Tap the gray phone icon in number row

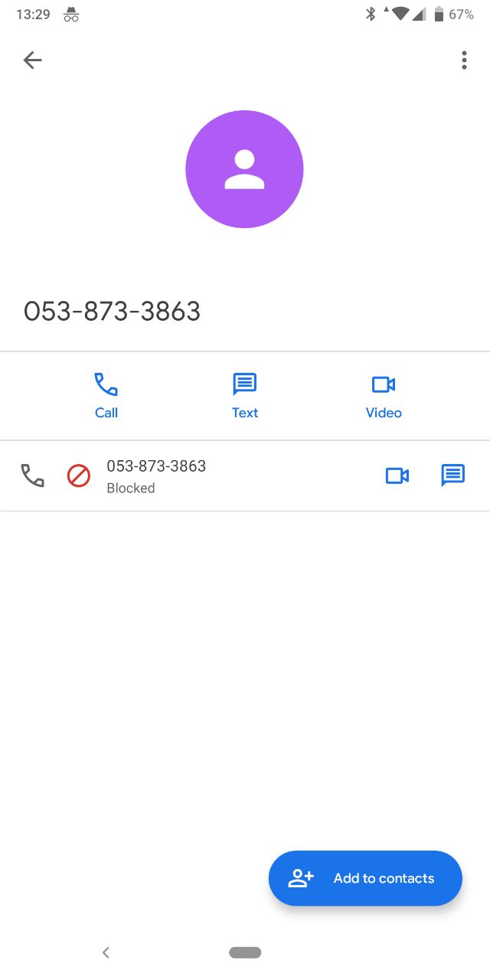click(32, 475)
